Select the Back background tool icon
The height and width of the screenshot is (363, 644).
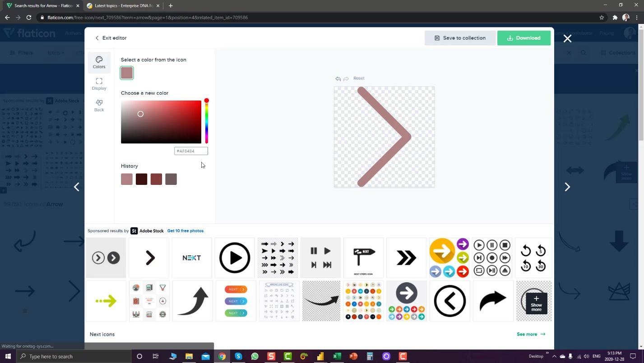(99, 106)
